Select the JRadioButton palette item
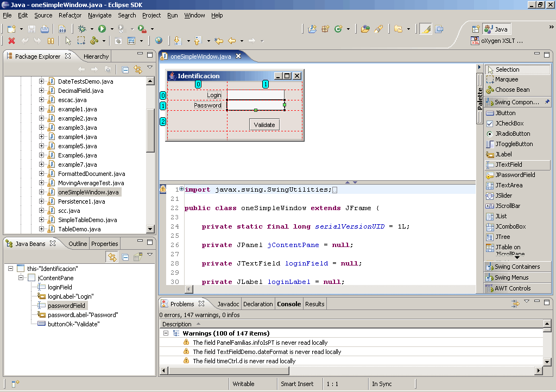Viewport: 556px width, 392px height. coord(513,134)
